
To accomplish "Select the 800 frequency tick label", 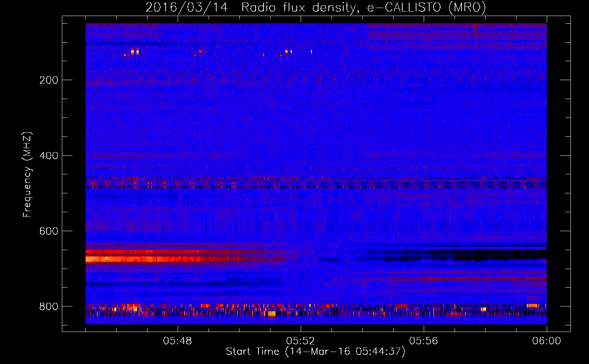I will point(49,306).
